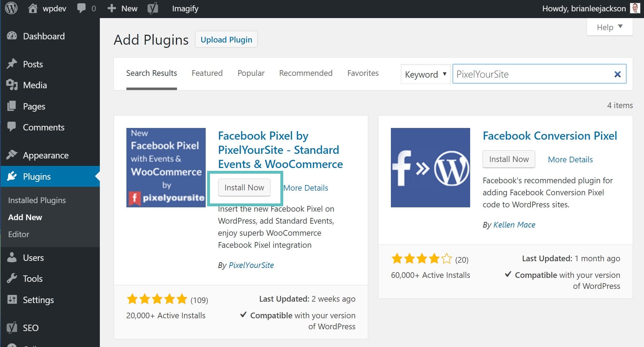Open the comments bubble icon in admin bar
The height and width of the screenshot is (347, 644).
[x=82, y=9]
